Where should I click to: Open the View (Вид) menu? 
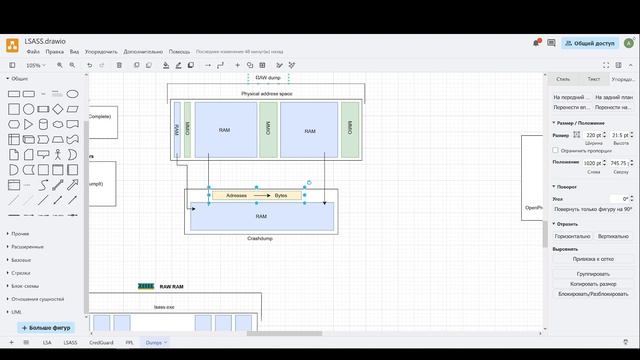tap(74, 52)
